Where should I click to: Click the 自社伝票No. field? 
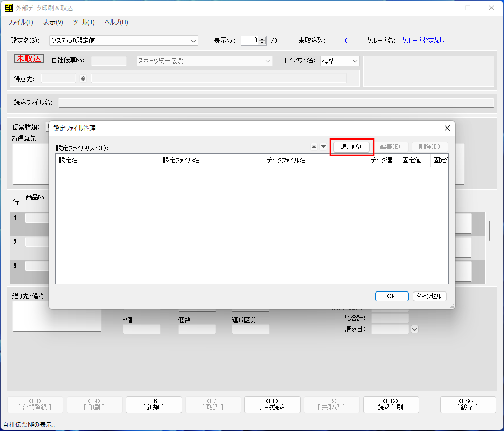pyautogui.click(x=109, y=61)
